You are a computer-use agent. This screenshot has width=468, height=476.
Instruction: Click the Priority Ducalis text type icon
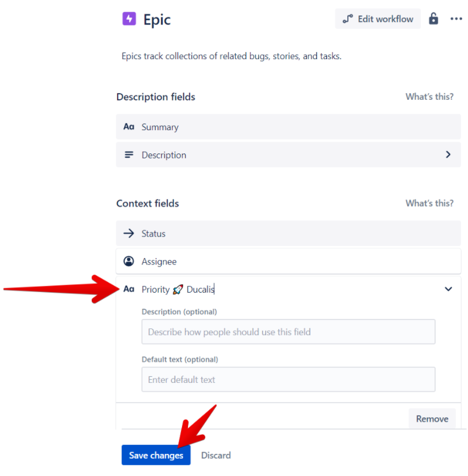(129, 289)
